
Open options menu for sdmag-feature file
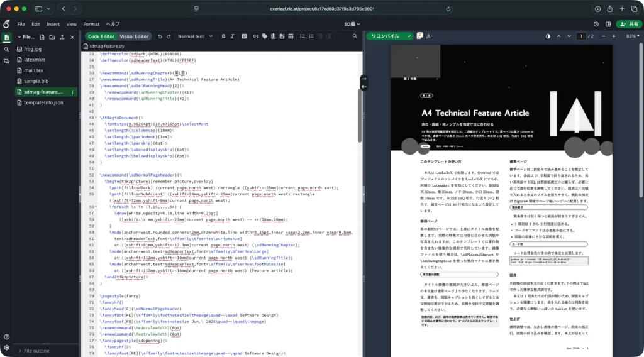73,92
